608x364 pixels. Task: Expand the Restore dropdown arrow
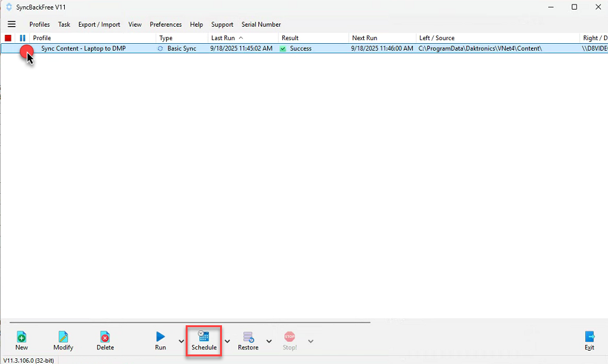coord(269,341)
